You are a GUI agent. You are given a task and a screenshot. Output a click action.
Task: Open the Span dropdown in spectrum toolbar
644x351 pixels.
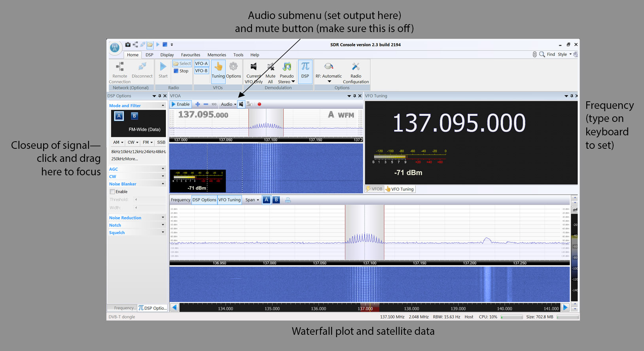pyautogui.click(x=252, y=200)
